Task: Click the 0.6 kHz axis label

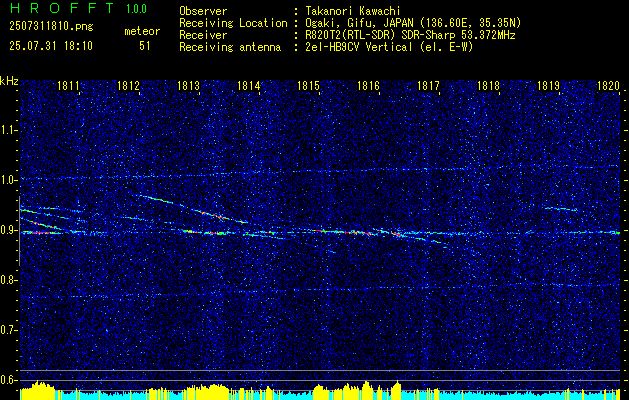Action: [8, 380]
